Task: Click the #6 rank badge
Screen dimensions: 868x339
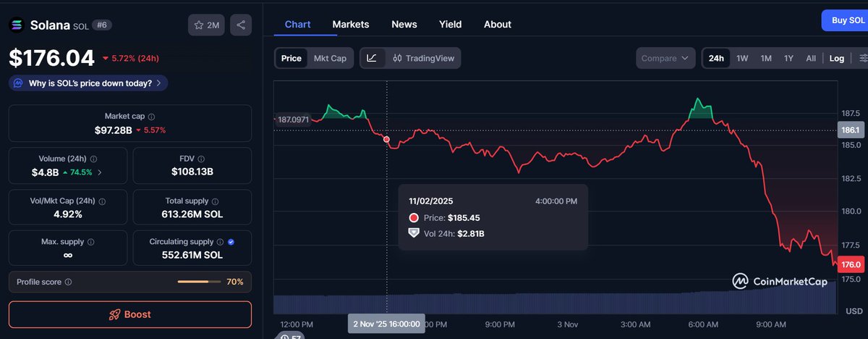Action: coord(103,25)
